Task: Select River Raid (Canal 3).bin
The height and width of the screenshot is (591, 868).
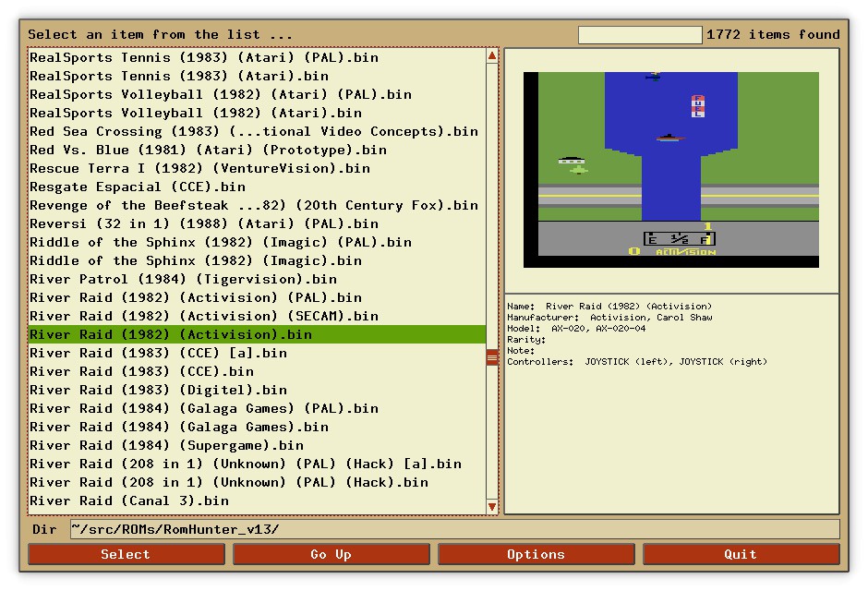Action: pos(257,501)
